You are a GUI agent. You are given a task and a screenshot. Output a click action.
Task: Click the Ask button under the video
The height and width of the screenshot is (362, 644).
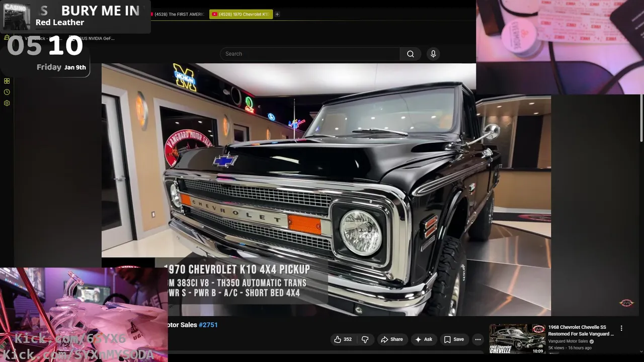point(423,339)
